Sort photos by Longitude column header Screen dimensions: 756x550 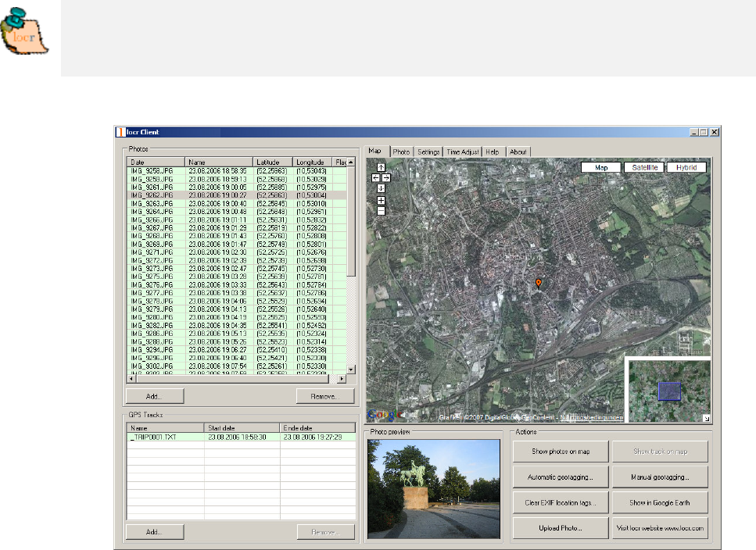click(x=312, y=162)
